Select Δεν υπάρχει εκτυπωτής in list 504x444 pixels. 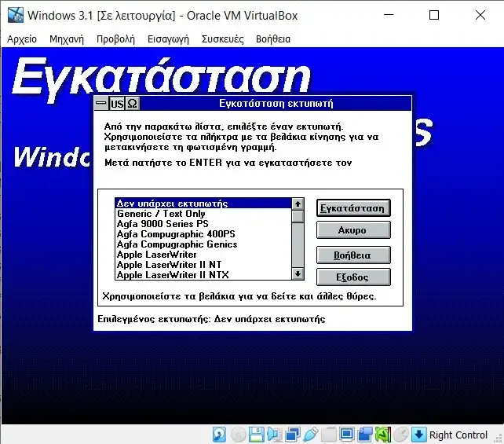[x=203, y=204]
